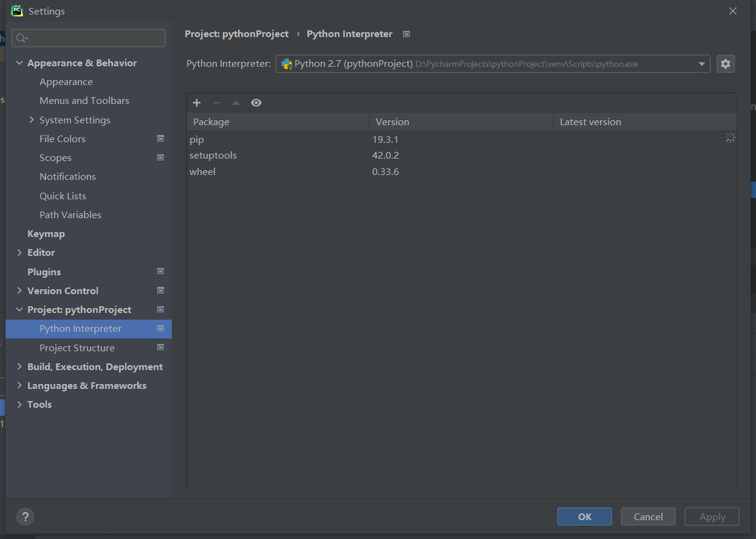The height and width of the screenshot is (539, 756).
Task: Open the interpreter gear settings menu
Action: coord(726,64)
